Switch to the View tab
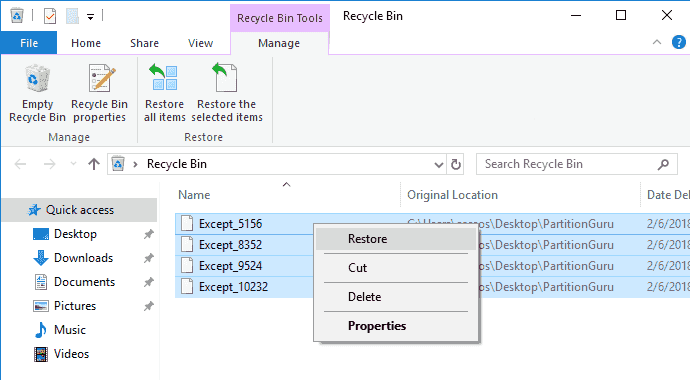The image size is (690, 380). (x=200, y=43)
